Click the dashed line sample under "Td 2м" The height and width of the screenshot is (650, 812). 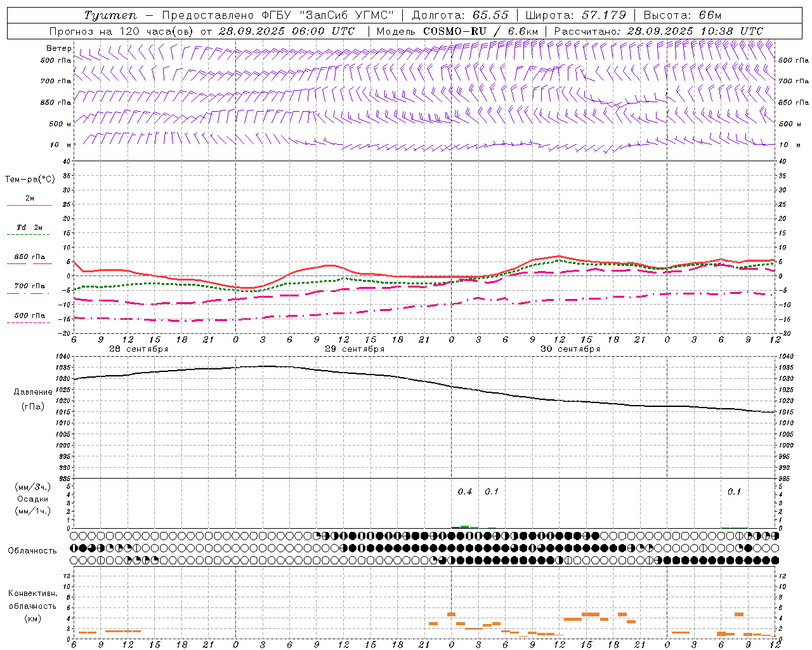(29, 235)
